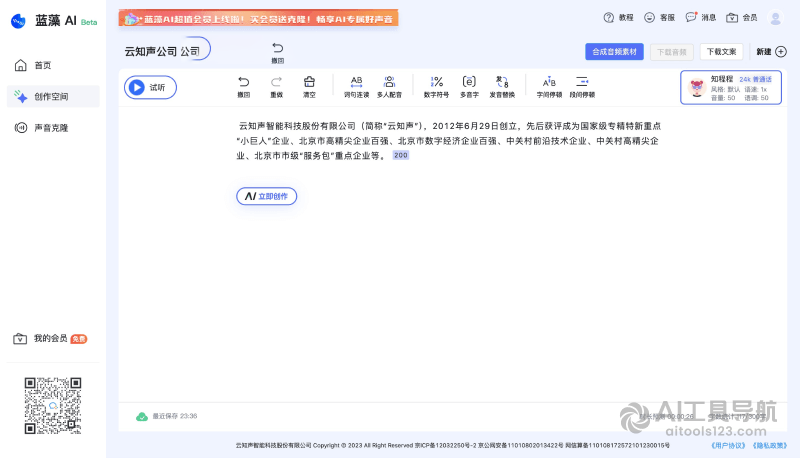Select the 段间停顿 tool
Screen dimensions: 800x458
[582, 87]
